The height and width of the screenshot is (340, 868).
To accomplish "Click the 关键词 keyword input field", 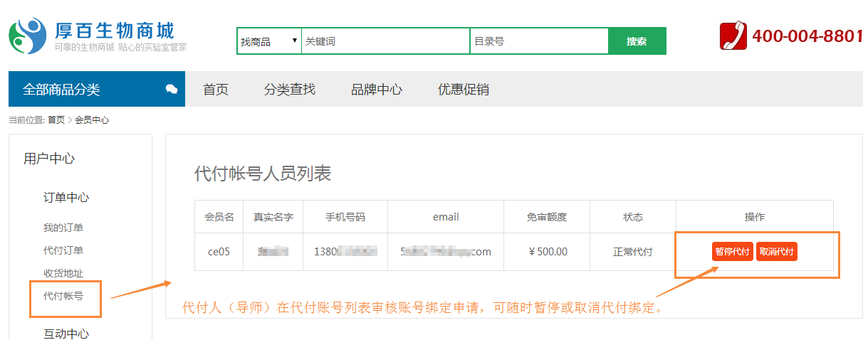I will 385,41.
